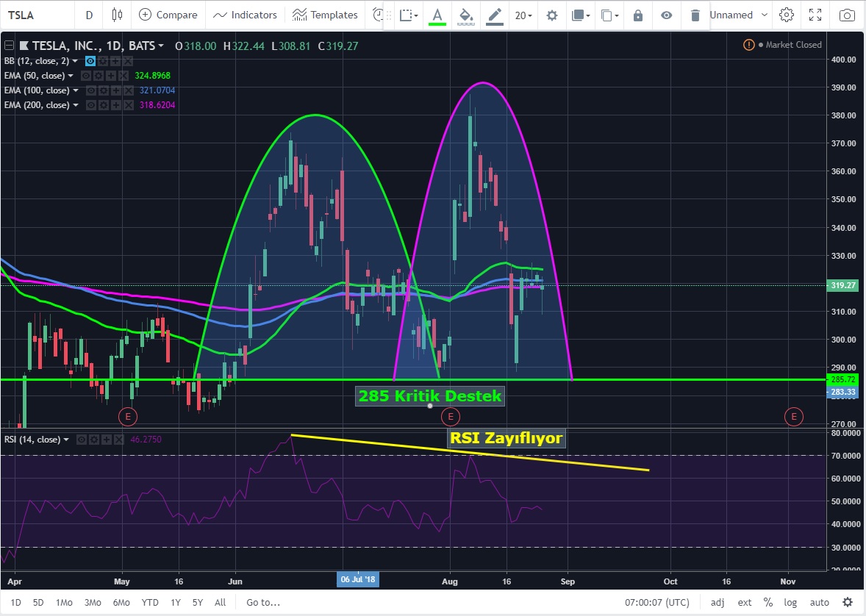Delete the selected drawing with trash icon
Viewport: 866px width, 616px height.
pyautogui.click(x=695, y=15)
